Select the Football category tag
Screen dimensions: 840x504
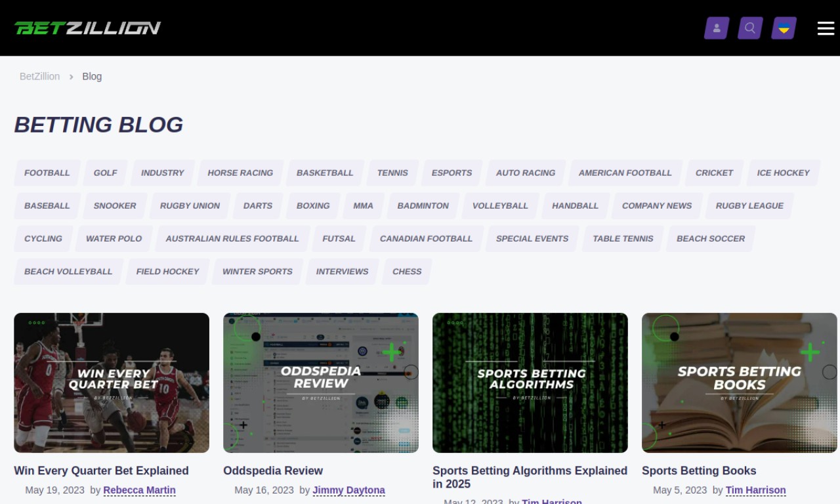[x=47, y=173]
